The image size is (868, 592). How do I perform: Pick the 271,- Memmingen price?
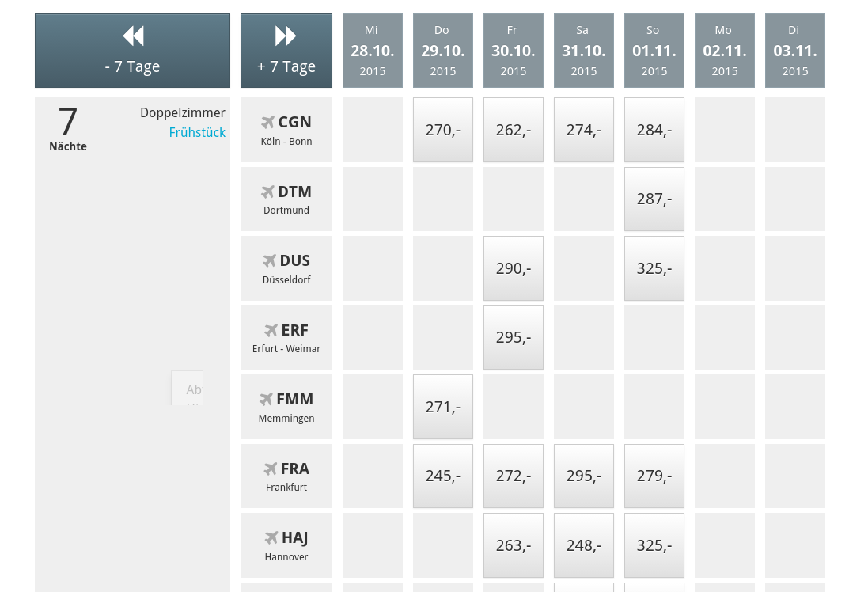[x=443, y=407]
